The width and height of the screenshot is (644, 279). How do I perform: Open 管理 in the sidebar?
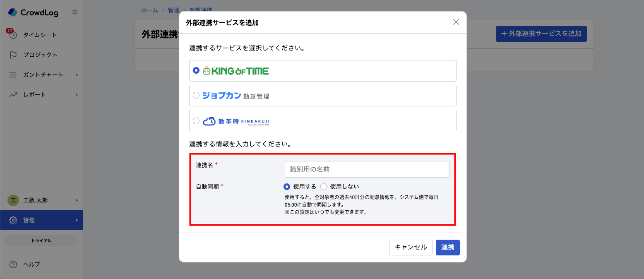(41, 220)
